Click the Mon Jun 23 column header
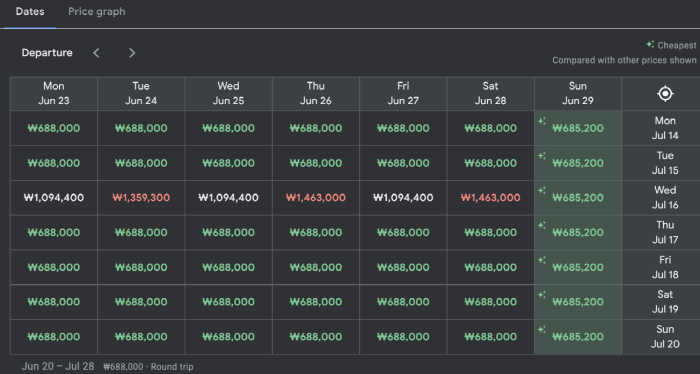This screenshot has width=700, height=374. [x=54, y=94]
